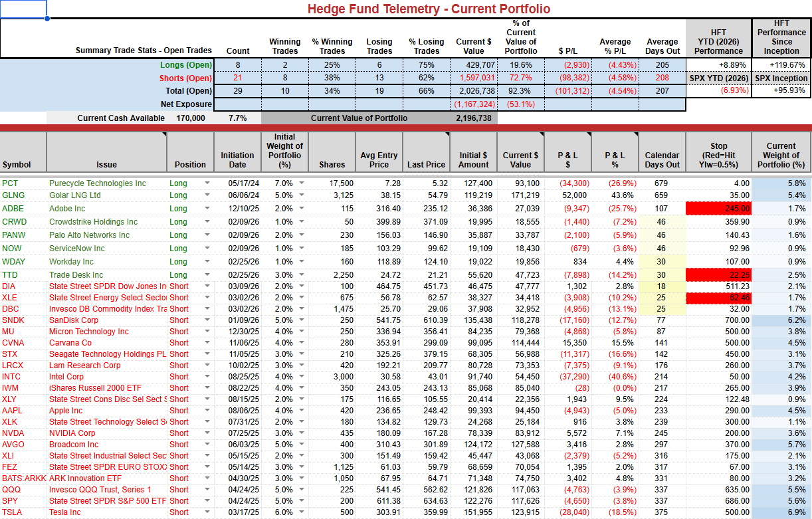812x519 pixels.
Task: Open the Position dropdown for TSLA row
Action: [207, 512]
